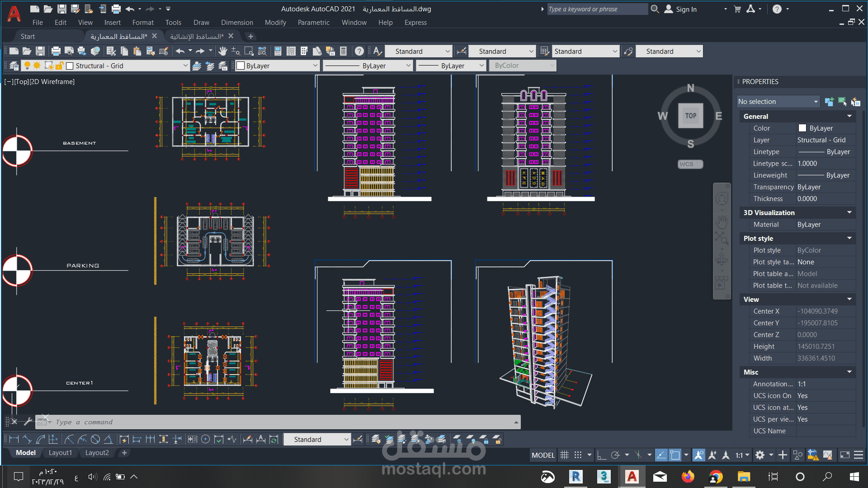Activate the Pan hand tool
Image resolution: width=868 pixels, height=488 pixels.
coord(222,52)
